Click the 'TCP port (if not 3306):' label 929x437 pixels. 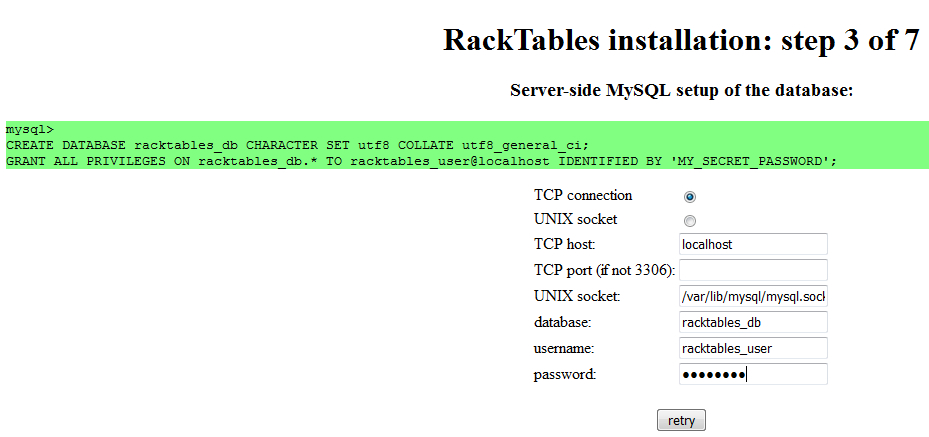click(x=605, y=270)
